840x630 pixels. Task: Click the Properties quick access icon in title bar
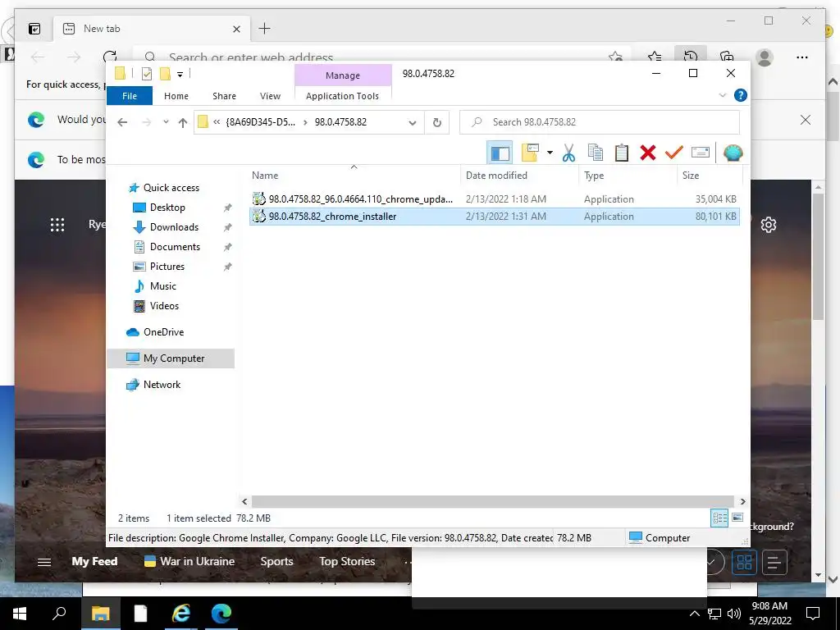[x=147, y=74]
